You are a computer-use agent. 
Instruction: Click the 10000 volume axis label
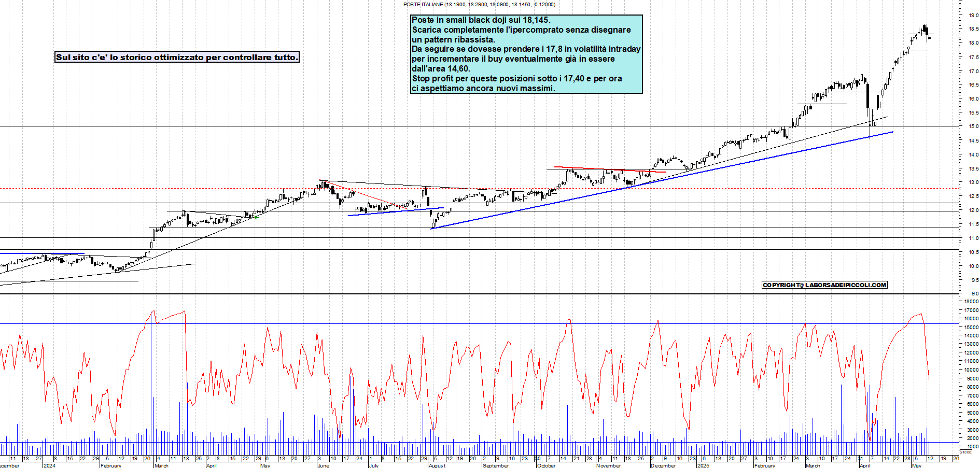tap(971, 370)
